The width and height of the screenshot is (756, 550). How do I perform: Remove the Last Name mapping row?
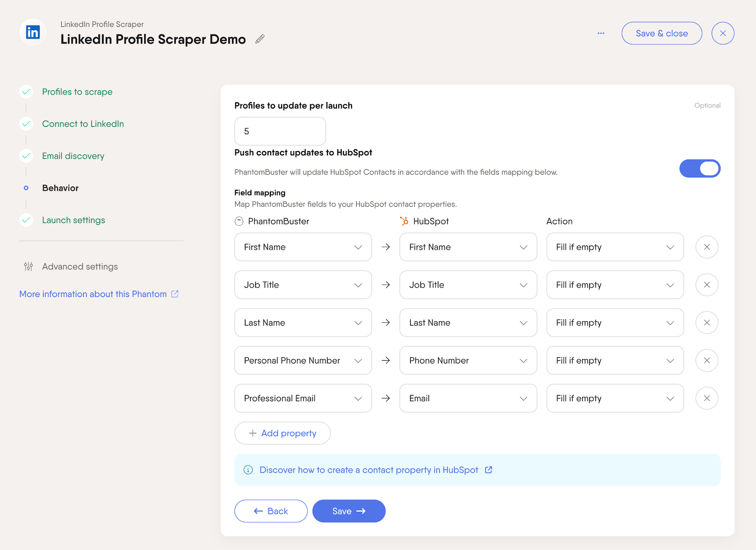pyautogui.click(x=707, y=322)
